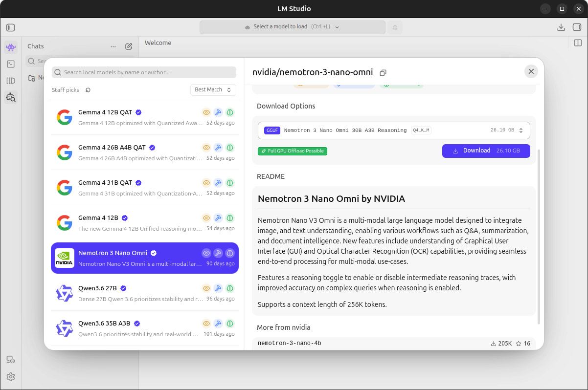Click the icon above settings gear
Image resolution: width=588 pixels, height=390 pixels.
pos(11,360)
